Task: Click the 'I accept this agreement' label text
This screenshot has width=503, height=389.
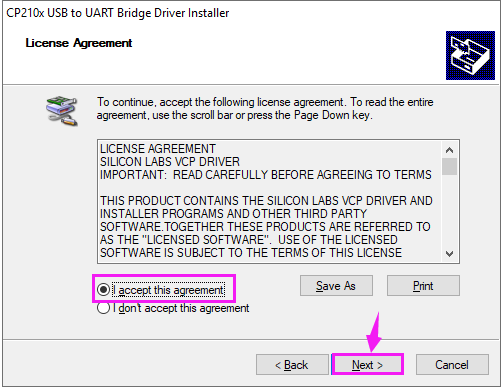Action: pos(169,290)
